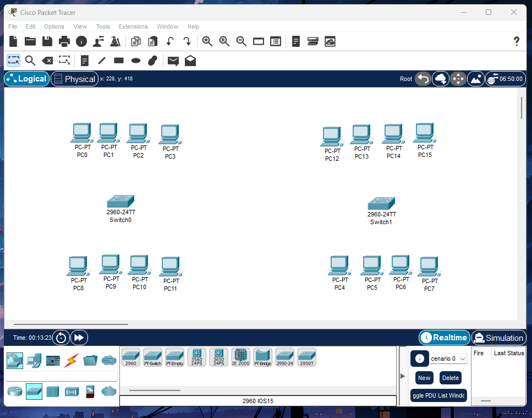The image size is (532, 418).
Task: Zoom out of the workspace
Action: pos(241,41)
